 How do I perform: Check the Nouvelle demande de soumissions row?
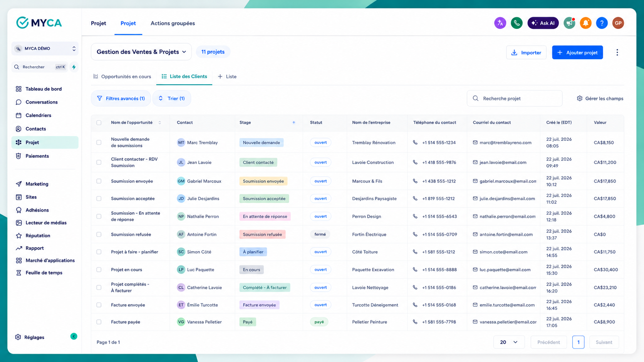99,142
